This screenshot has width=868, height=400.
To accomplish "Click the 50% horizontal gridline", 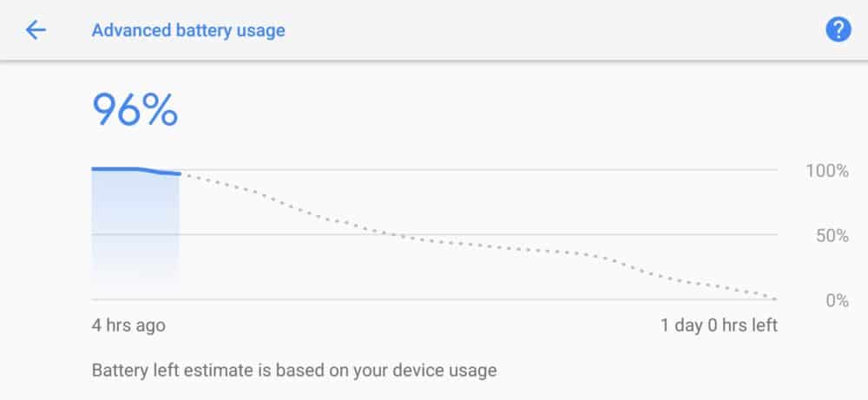I will point(435,234).
